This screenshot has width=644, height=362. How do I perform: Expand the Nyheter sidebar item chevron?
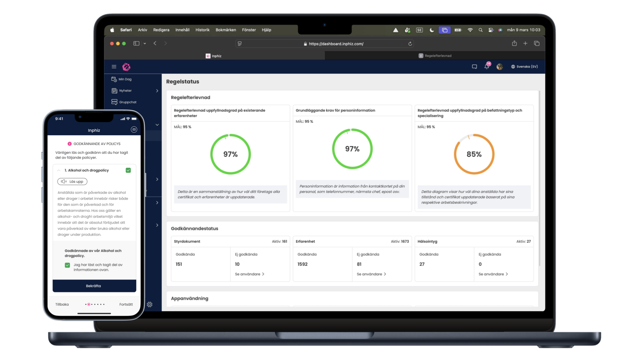(x=157, y=91)
